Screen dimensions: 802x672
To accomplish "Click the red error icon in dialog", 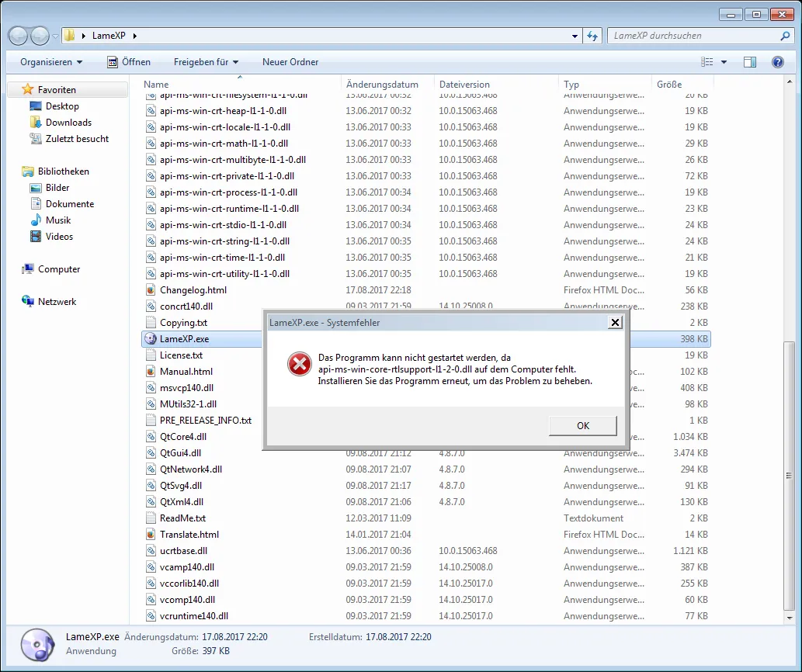I will click(x=299, y=365).
